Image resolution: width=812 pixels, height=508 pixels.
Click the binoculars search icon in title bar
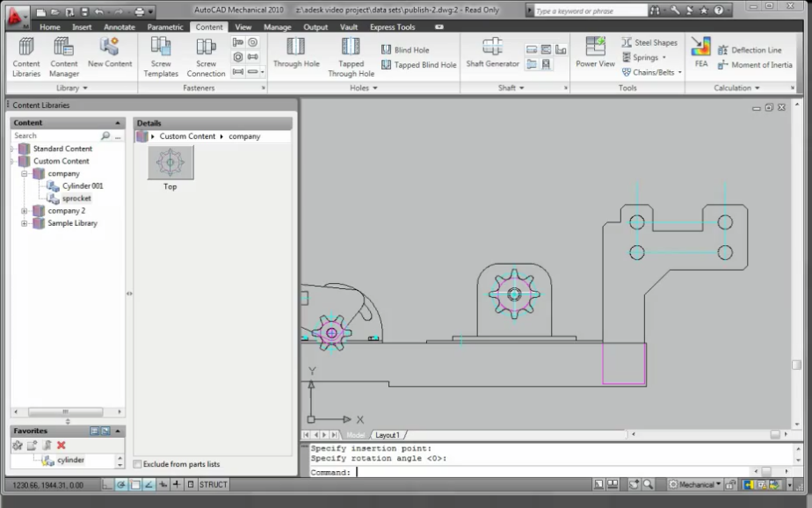656,11
